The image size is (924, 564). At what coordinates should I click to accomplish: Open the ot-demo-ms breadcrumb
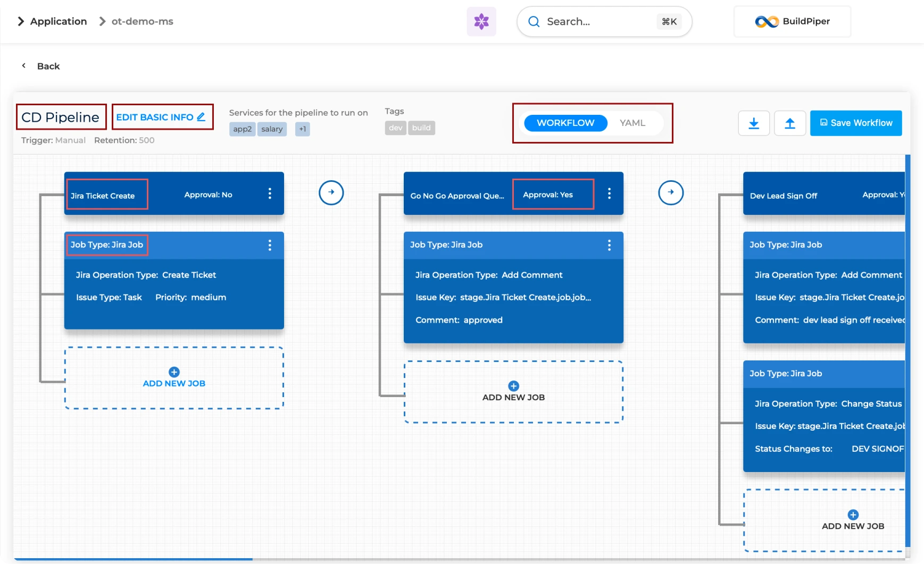pyautogui.click(x=143, y=21)
